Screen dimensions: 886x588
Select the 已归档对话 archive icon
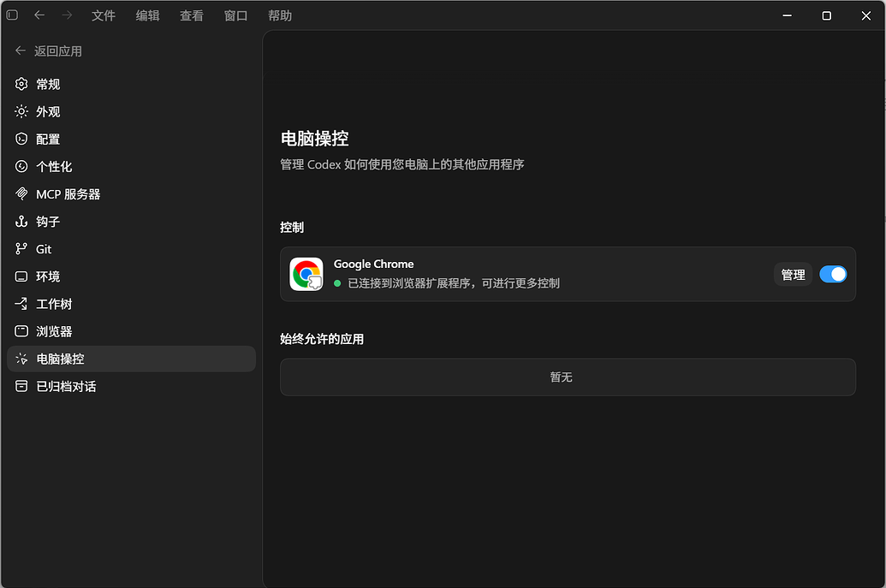tap(21, 386)
